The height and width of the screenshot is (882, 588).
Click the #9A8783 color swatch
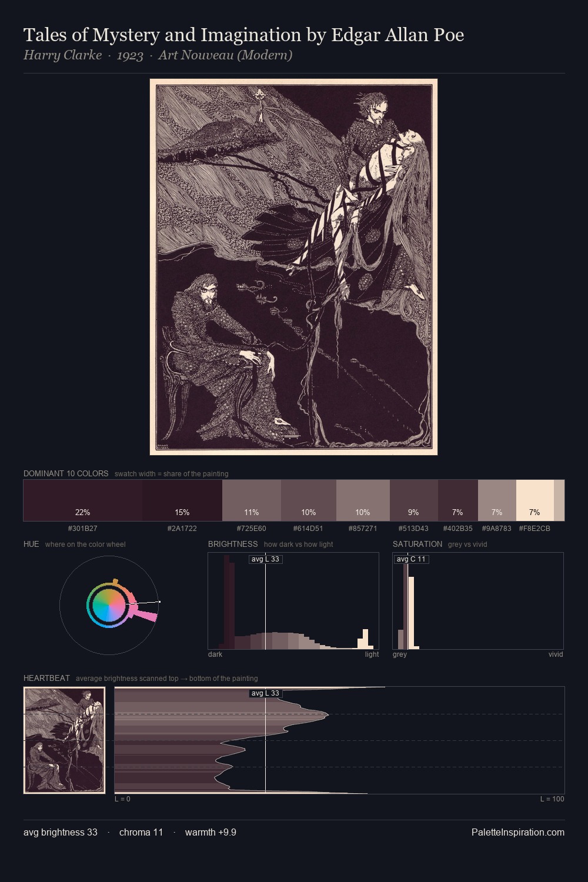click(497, 500)
